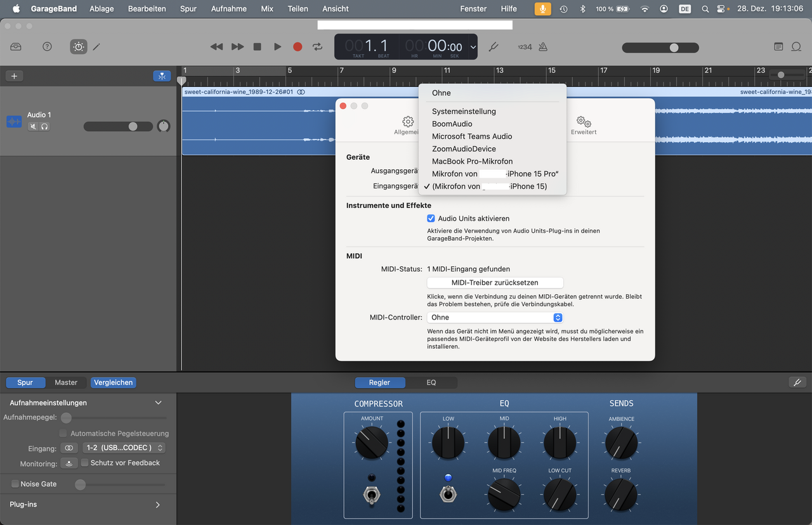This screenshot has width=812, height=525.
Task: Enable the metronome icon
Action: tap(543, 47)
